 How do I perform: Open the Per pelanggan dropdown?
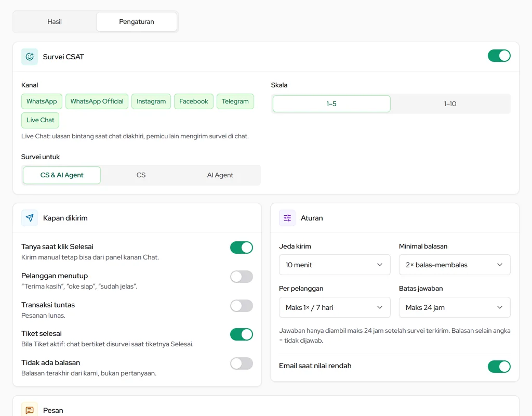335,307
